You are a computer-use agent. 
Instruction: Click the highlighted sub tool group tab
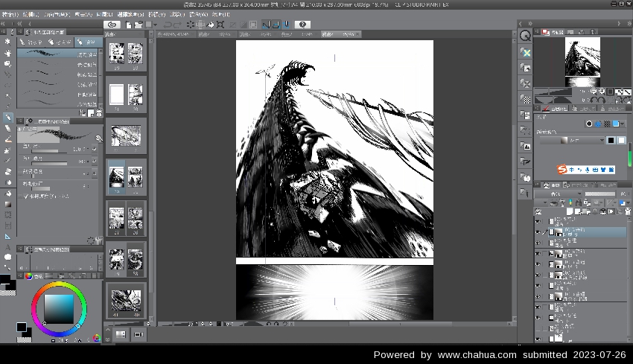point(89,42)
